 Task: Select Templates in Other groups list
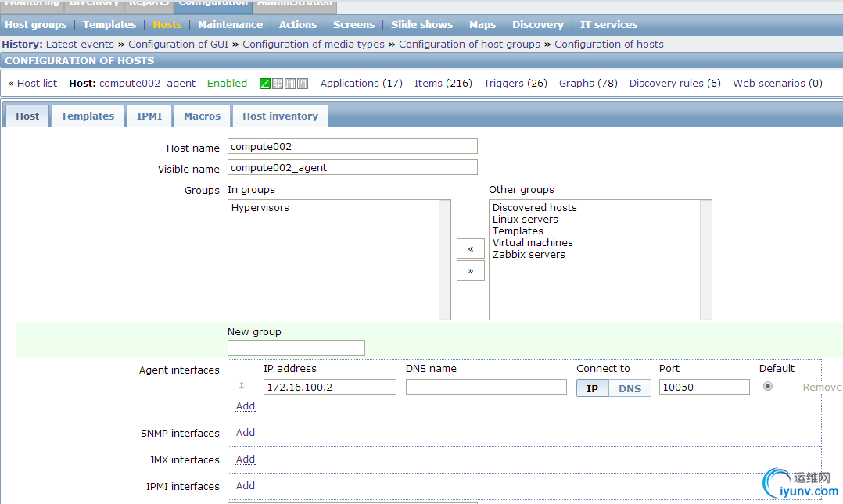(x=518, y=231)
